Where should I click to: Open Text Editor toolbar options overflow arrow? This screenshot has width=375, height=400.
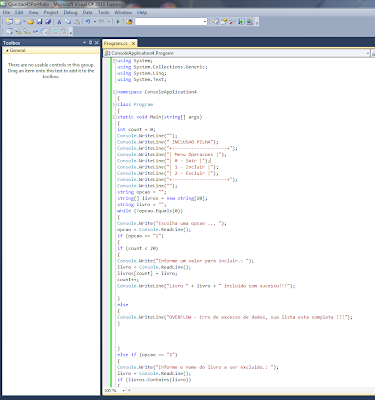click(x=71, y=32)
